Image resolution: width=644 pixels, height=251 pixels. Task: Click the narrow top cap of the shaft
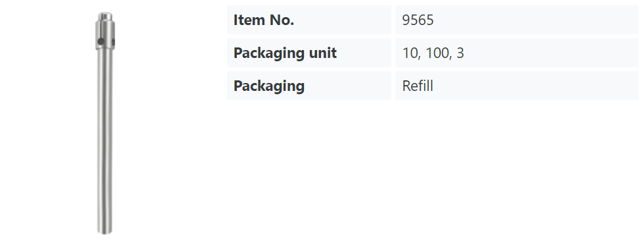pyautogui.click(x=105, y=16)
